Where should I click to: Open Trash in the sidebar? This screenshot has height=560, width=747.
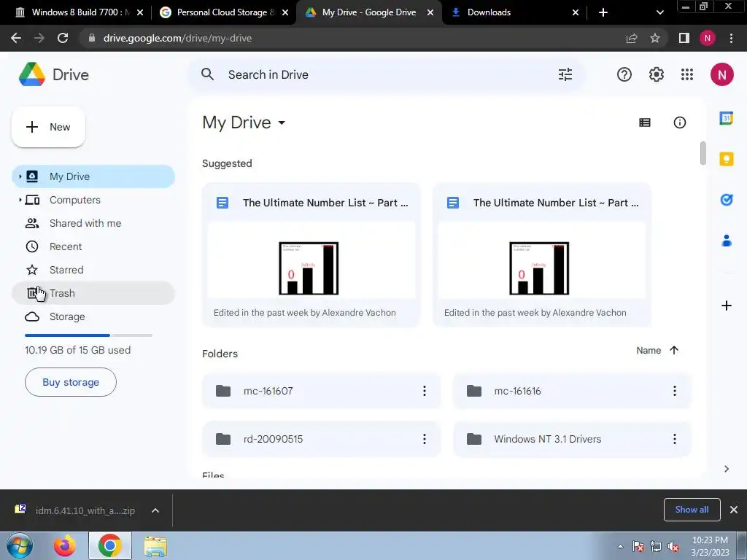(93, 293)
